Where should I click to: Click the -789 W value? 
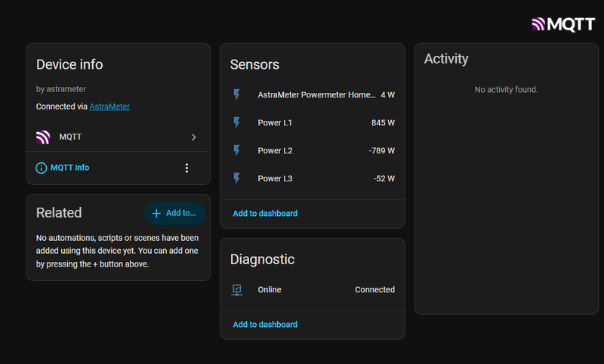(x=381, y=150)
